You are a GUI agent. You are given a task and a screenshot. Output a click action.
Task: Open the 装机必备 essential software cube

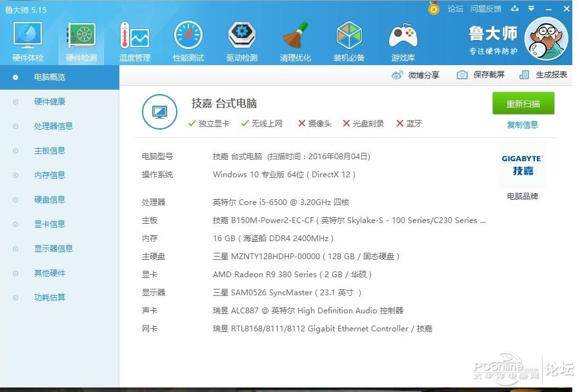349,41
